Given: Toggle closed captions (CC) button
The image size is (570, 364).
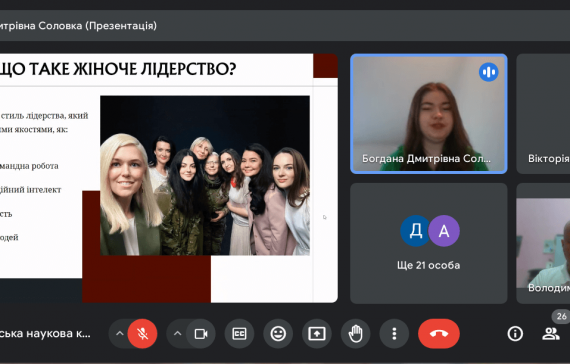Looking at the screenshot, I should (x=239, y=333).
